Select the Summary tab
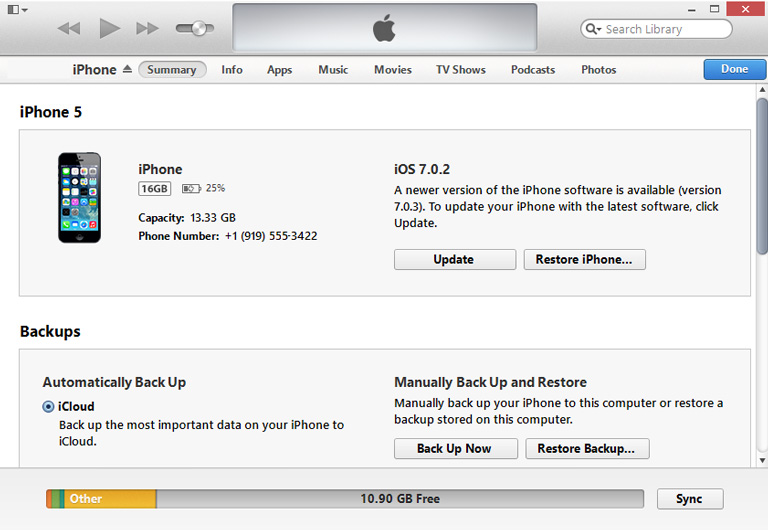This screenshot has width=768, height=530. click(x=172, y=70)
